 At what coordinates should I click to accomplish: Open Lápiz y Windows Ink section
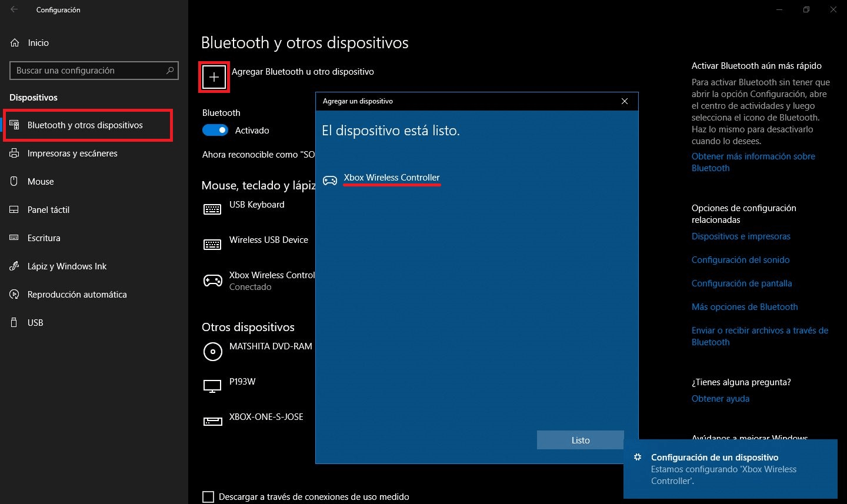click(67, 266)
